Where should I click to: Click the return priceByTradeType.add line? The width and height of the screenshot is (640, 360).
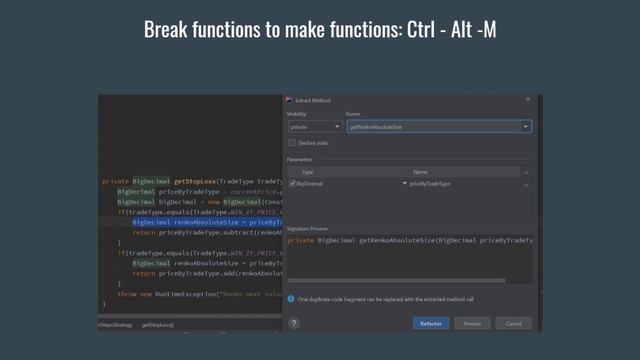point(207,273)
